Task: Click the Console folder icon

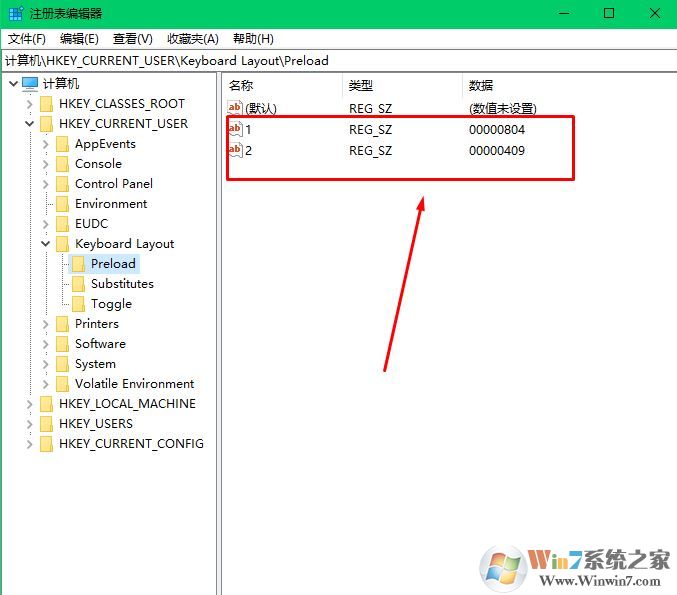Action: 63,164
